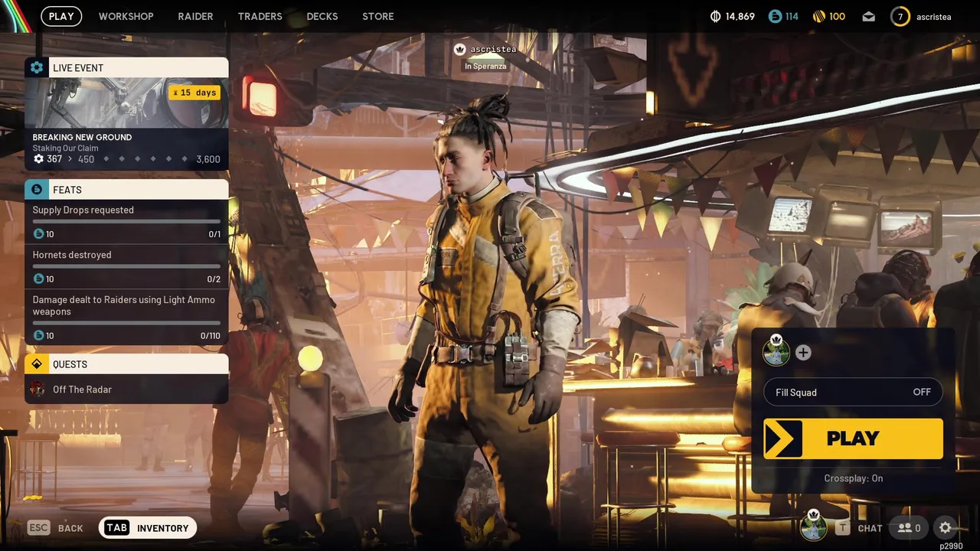
Task: Click the 0/110 feat progress count
Action: tap(210, 336)
